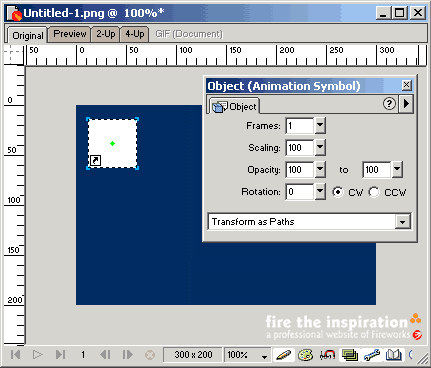Switch to the 2-Up tab

(x=106, y=34)
